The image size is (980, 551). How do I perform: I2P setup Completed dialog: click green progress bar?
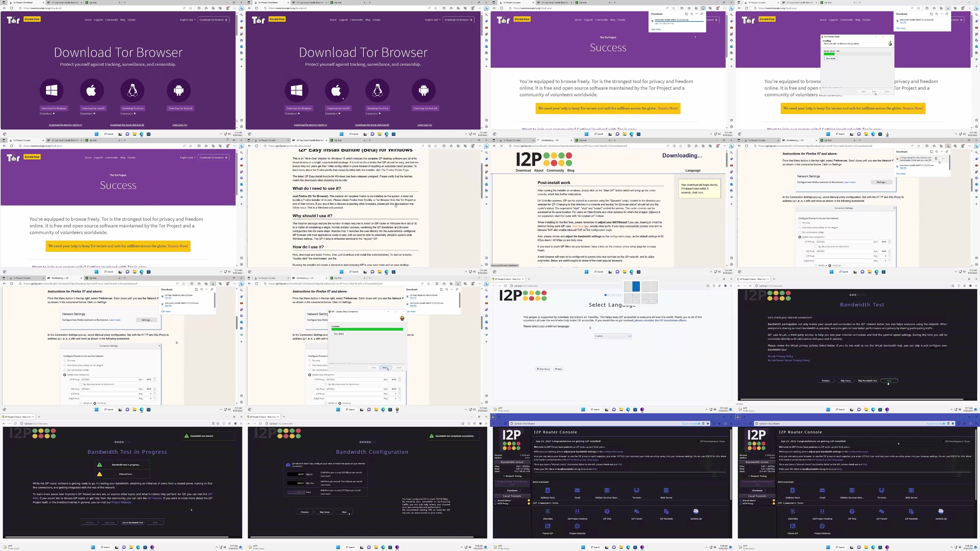click(x=367, y=329)
